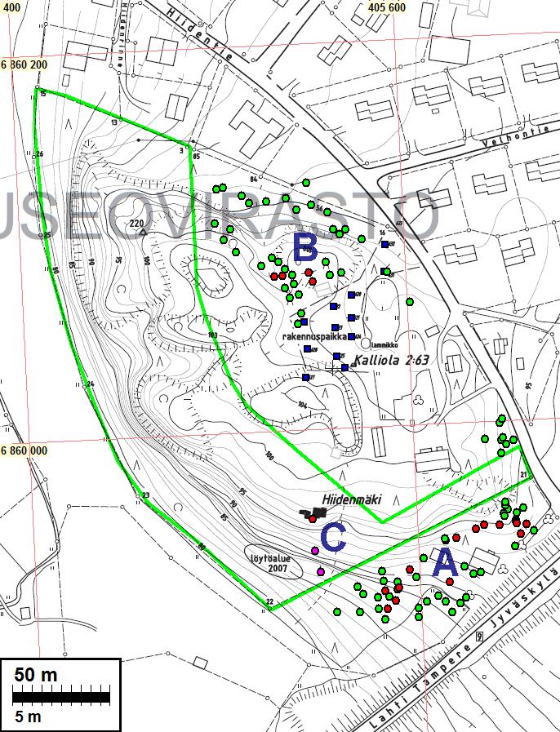This screenshot has width=560, height=732.
Task: Click the Velhontie street name
Action: pyautogui.click(x=515, y=135)
